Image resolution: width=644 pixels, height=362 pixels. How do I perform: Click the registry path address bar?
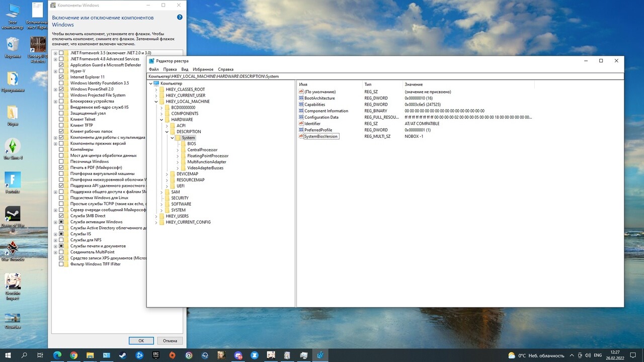pos(385,76)
